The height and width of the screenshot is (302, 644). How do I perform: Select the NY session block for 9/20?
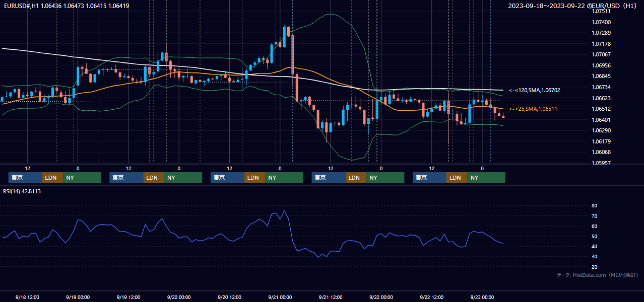coord(284,178)
